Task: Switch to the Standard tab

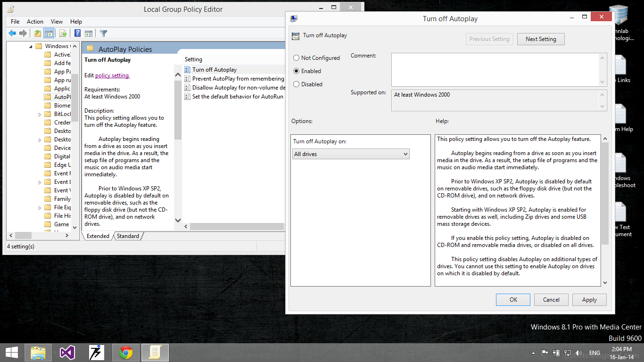Action: pyautogui.click(x=128, y=236)
